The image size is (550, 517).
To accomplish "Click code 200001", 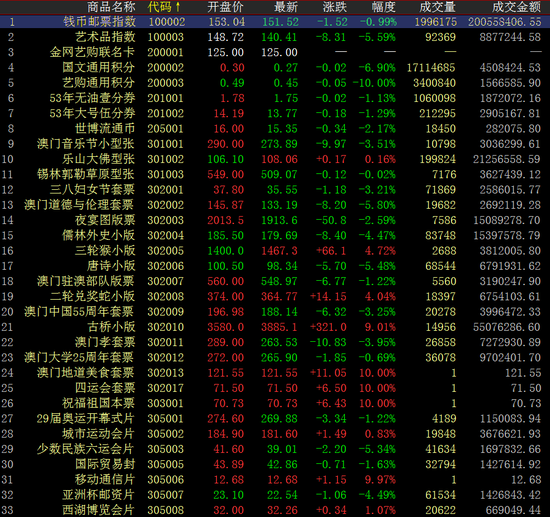I will tap(166, 53).
